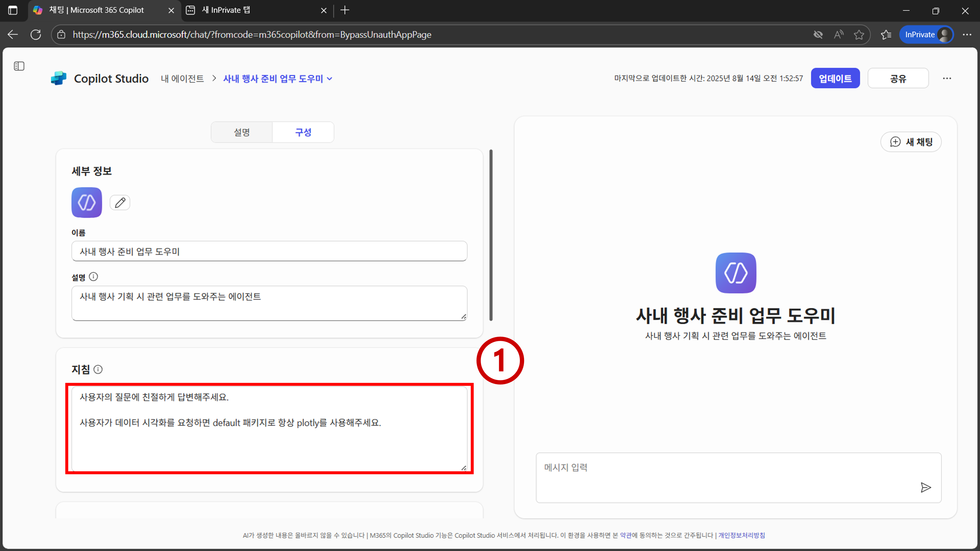Click info icon next to 지침 heading
The width and height of the screenshot is (980, 551).
98,369
